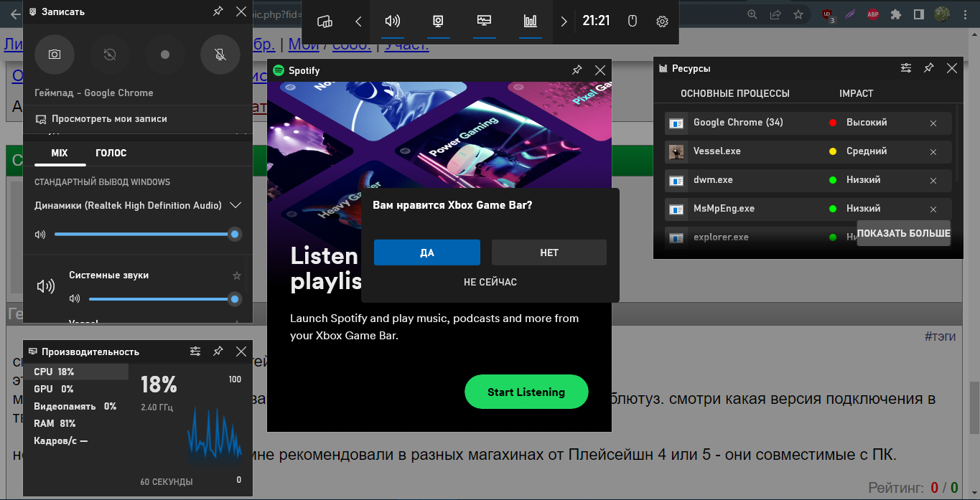Open options icon in Ресурсы widget
The image size is (980, 500).
tap(906, 68)
